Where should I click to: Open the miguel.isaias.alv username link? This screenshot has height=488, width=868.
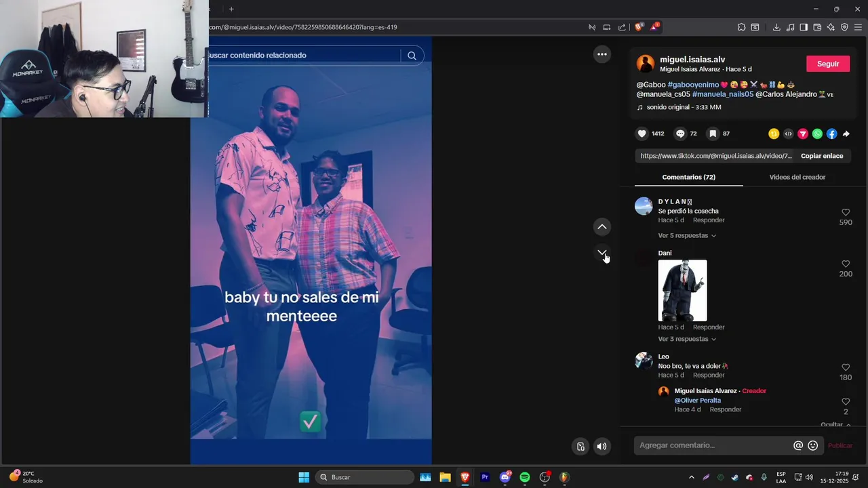[x=692, y=60]
